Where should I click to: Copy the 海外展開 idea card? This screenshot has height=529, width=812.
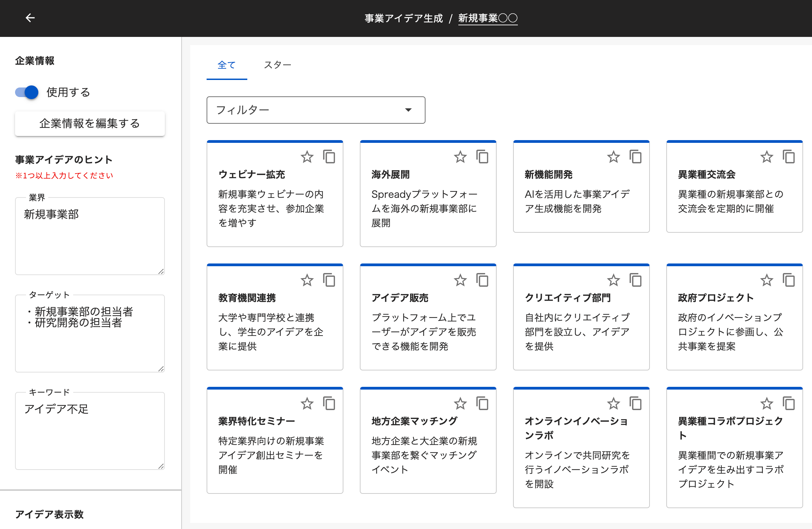click(482, 157)
